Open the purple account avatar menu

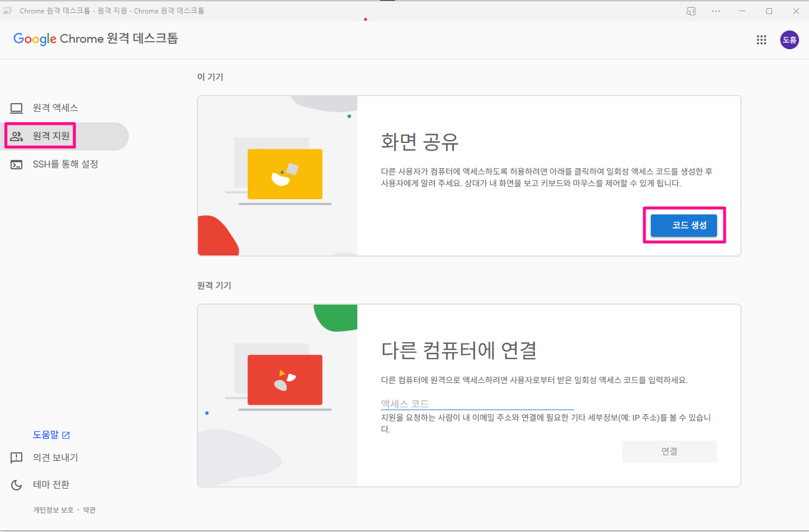790,40
